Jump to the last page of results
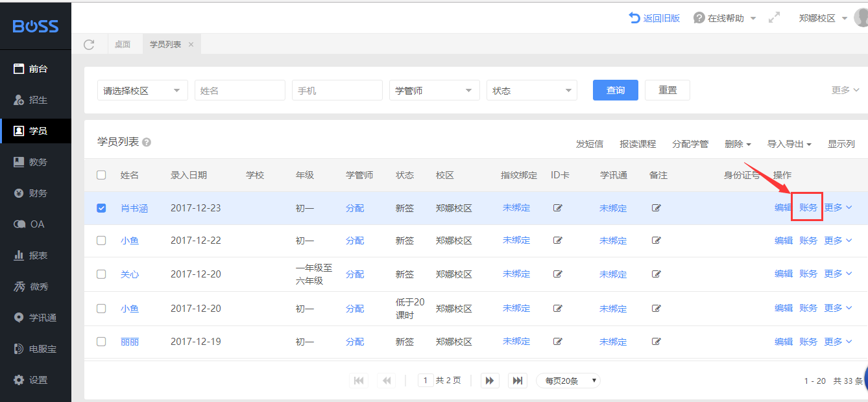 [x=518, y=381]
